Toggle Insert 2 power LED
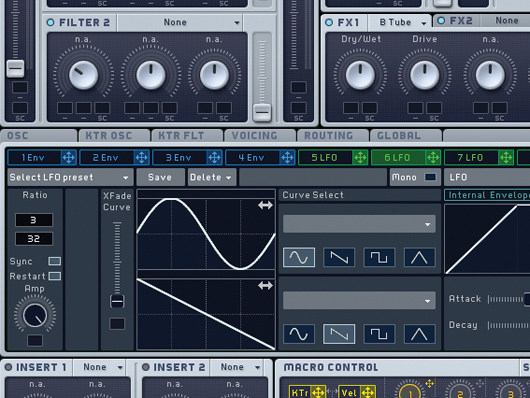Screen dimensions: 530x398 [x=146, y=367]
